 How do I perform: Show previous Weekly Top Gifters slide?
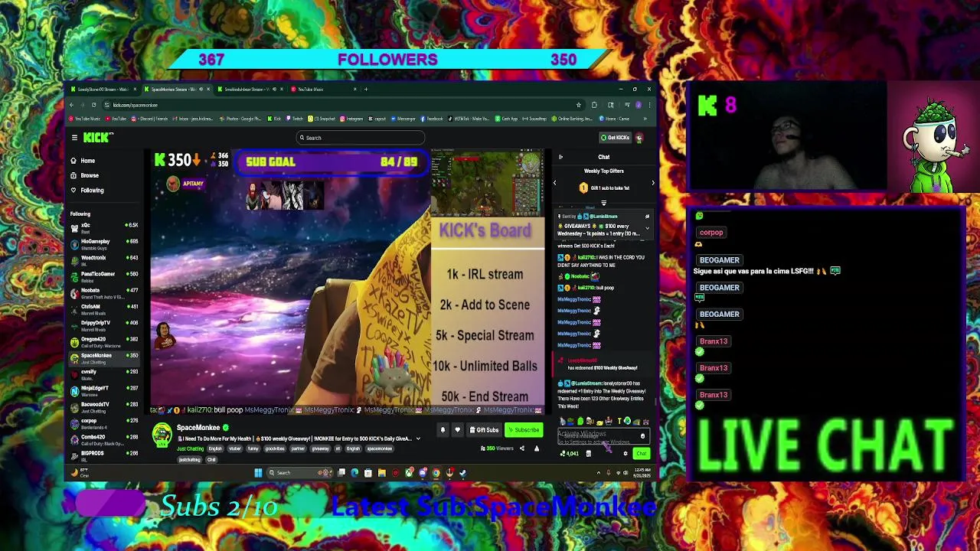tap(555, 183)
